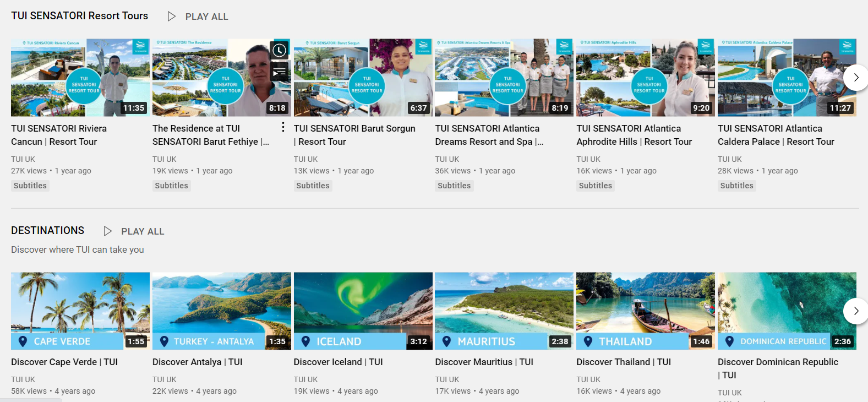This screenshot has height=402, width=868.
Task: Click title TUI SENSATORI Barut Sorgun Resort Tour
Action: point(354,135)
